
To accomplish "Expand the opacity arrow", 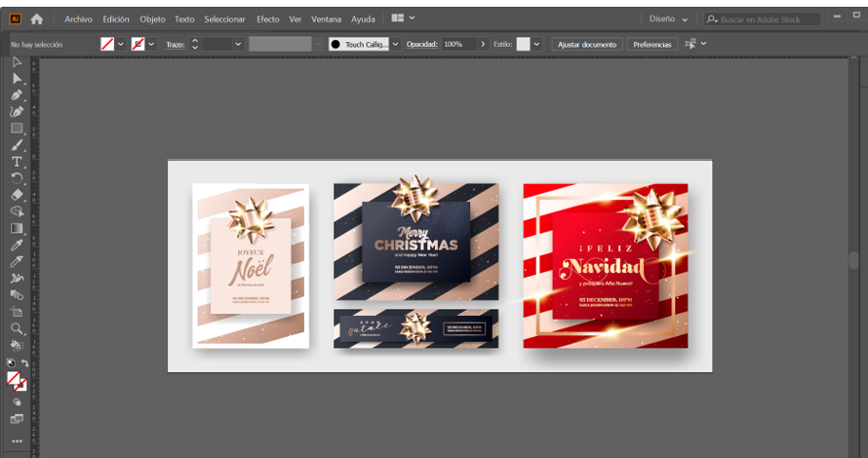I will (483, 44).
